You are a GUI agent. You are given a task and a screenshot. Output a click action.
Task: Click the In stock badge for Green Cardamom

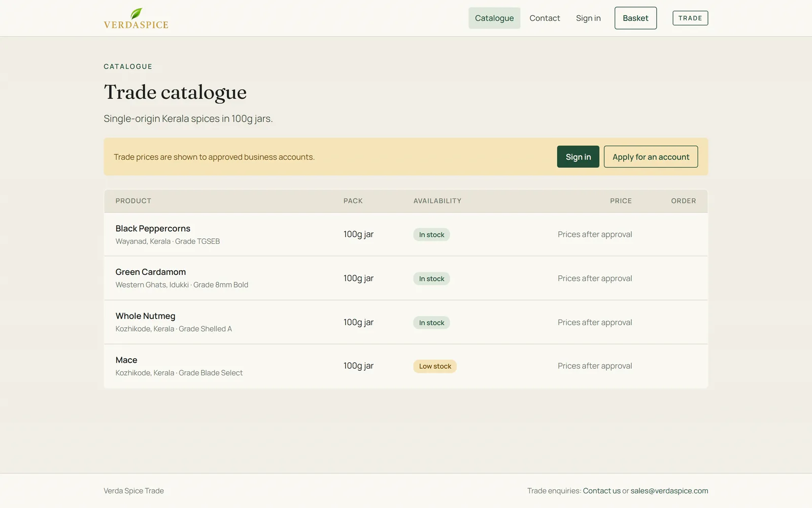(x=431, y=278)
